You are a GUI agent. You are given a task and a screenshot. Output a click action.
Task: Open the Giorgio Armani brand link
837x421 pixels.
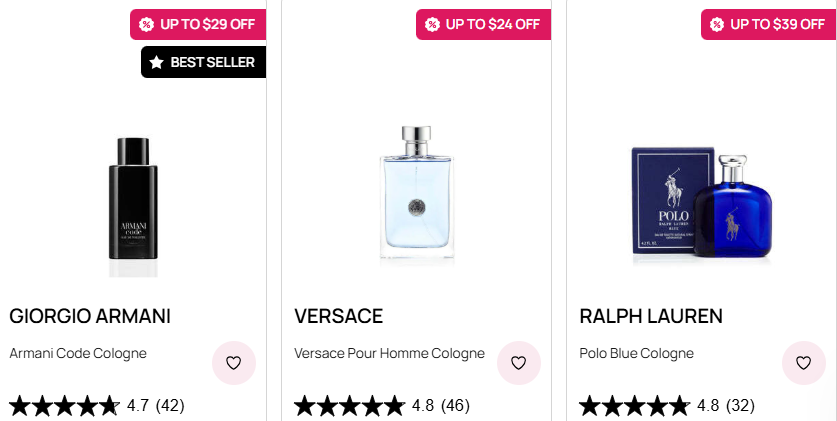(x=90, y=316)
